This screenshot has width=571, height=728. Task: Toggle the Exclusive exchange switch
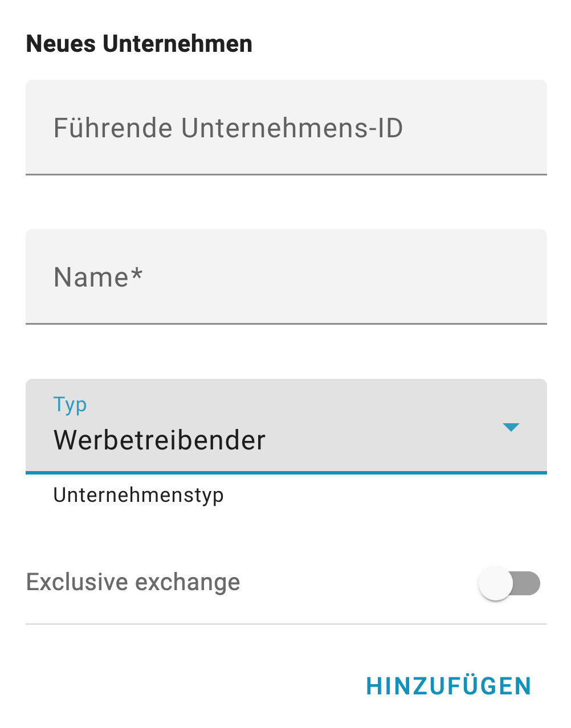pyautogui.click(x=509, y=583)
